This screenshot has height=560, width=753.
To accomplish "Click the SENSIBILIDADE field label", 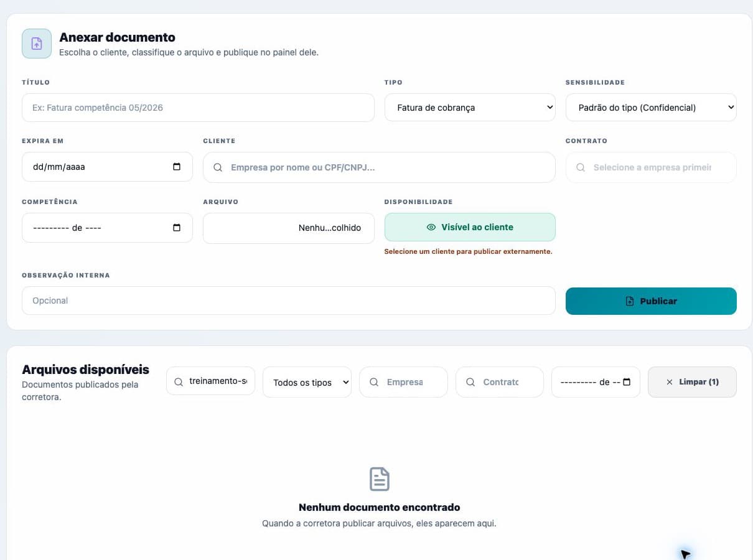I will coord(595,82).
